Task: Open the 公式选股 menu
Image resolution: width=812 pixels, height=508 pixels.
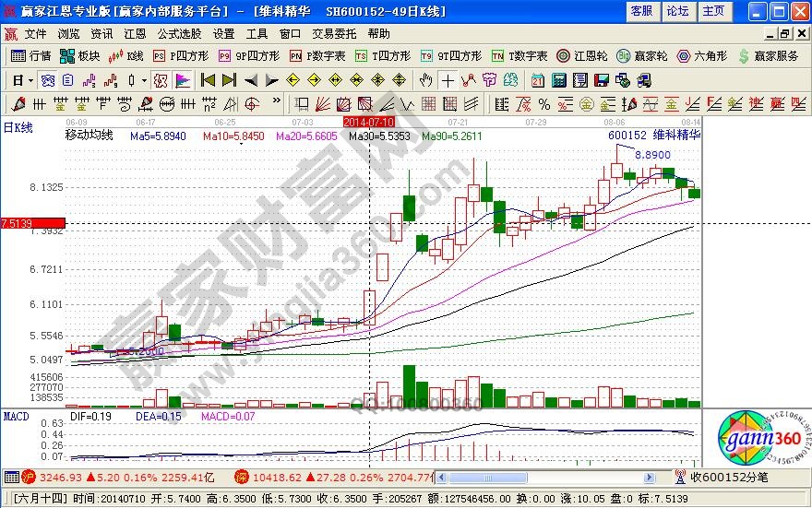Action: pyautogui.click(x=178, y=33)
